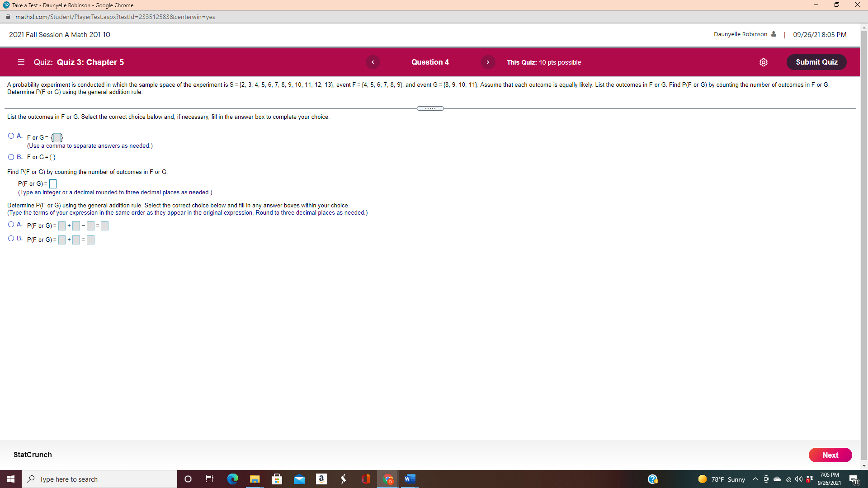Viewport: 868px width, 488px height.
Task: Open quiz settings gear icon
Action: [x=764, y=62]
